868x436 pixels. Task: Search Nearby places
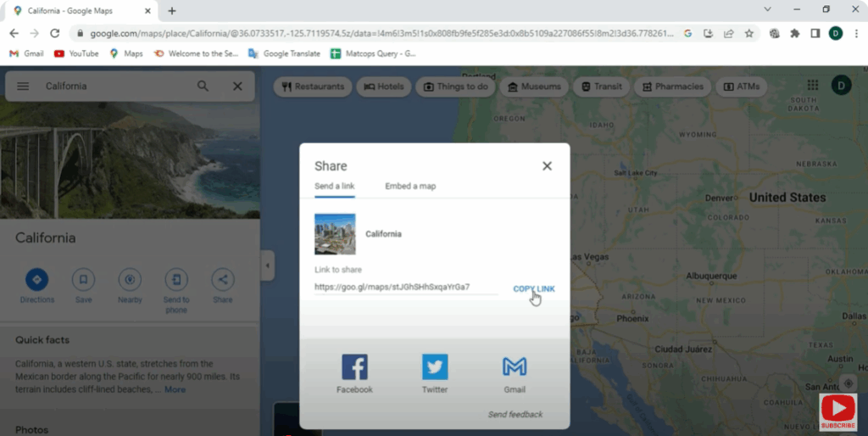pyautogui.click(x=130, y=280)
